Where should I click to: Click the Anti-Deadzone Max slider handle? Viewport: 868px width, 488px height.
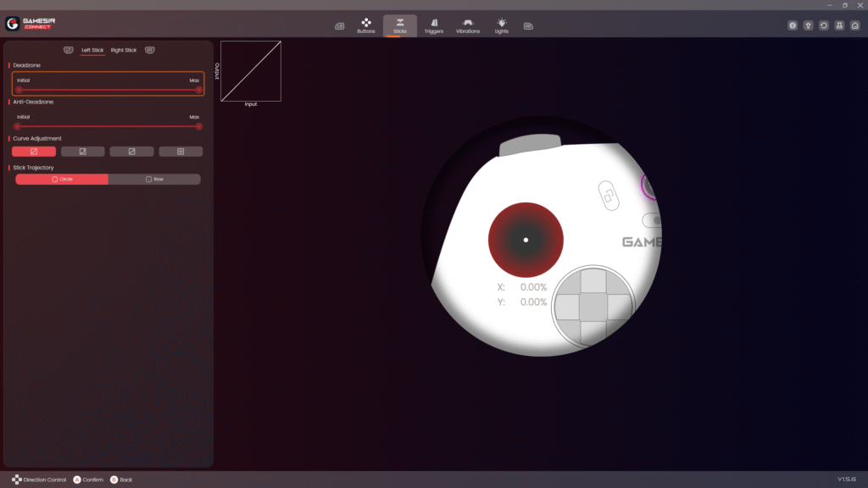coord(198,126)
